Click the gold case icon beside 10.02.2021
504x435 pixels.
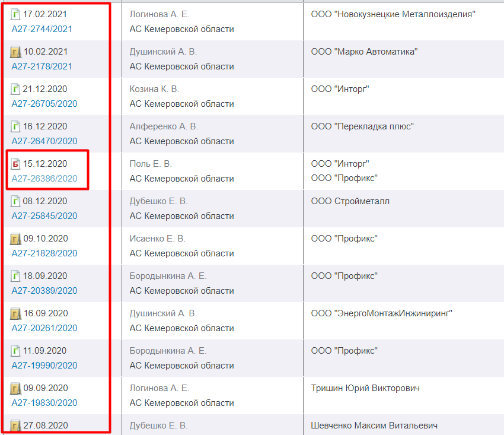coord(16,52)
